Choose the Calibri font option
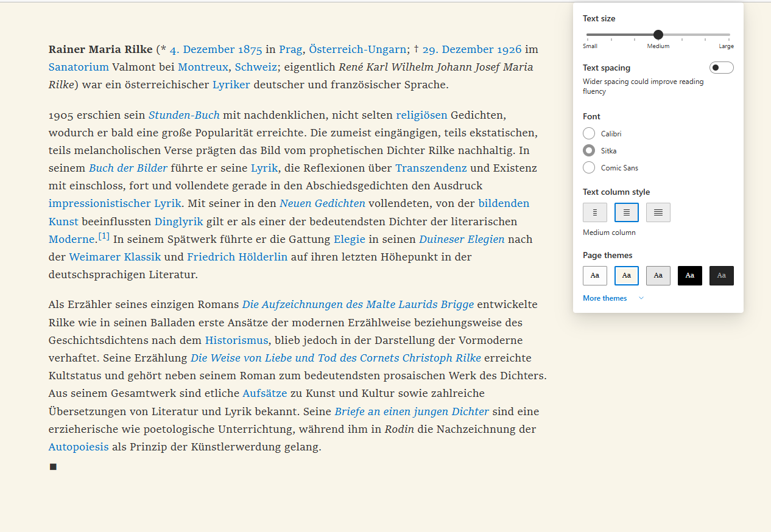Screen dimensions: 771x532 point(589,133)
